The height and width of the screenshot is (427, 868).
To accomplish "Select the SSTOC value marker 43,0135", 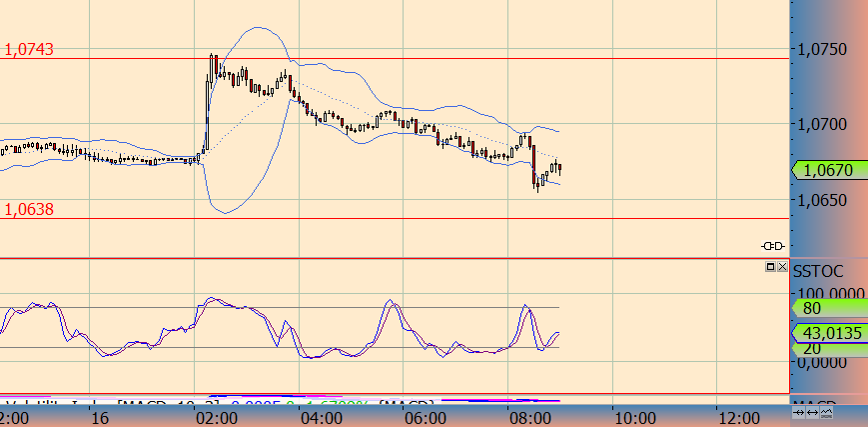I will pyautogui.click(x=829, y=333).
